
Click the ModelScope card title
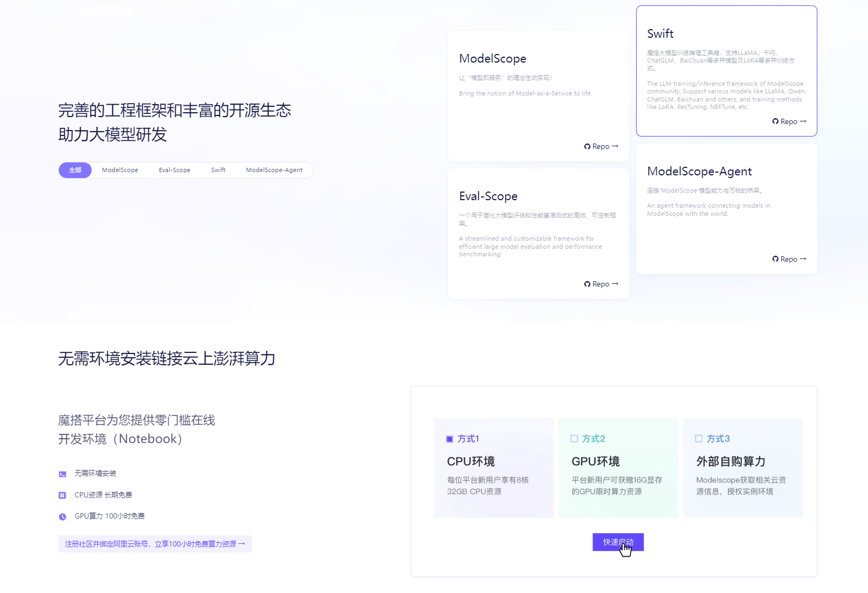[493, 58]
